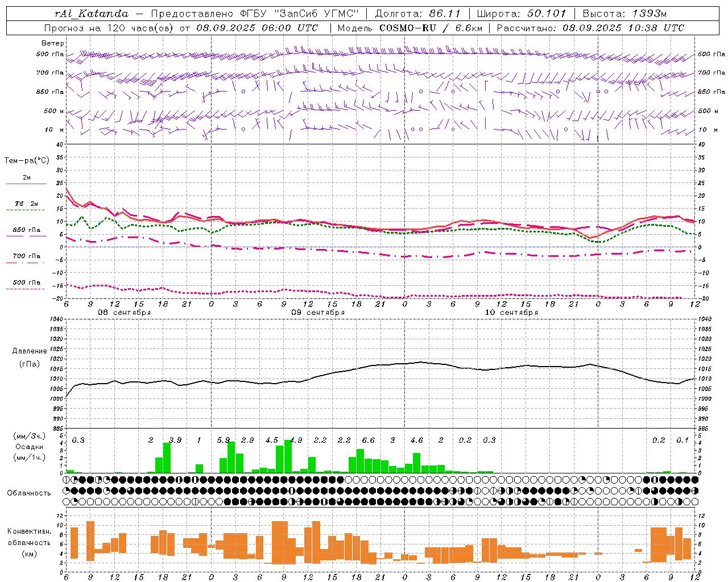Viewport: 728px width, 582px height.
Task: Click the Ветер wind panel label
Action: (x=52, y=43)
